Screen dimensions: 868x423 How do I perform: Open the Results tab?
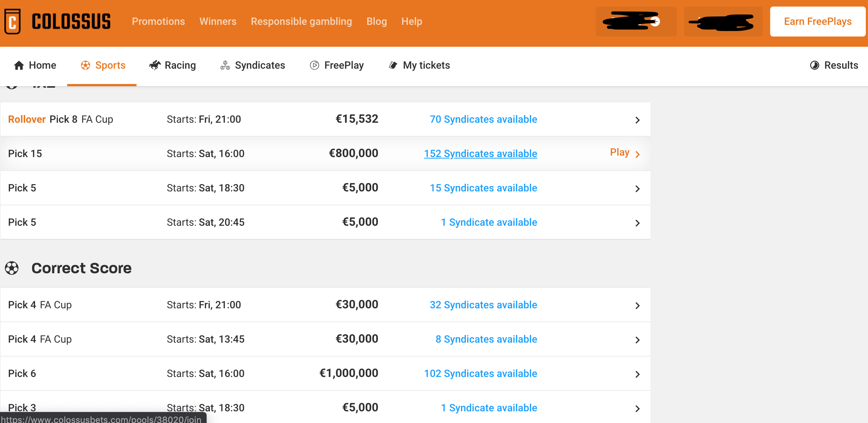(834, 65)
